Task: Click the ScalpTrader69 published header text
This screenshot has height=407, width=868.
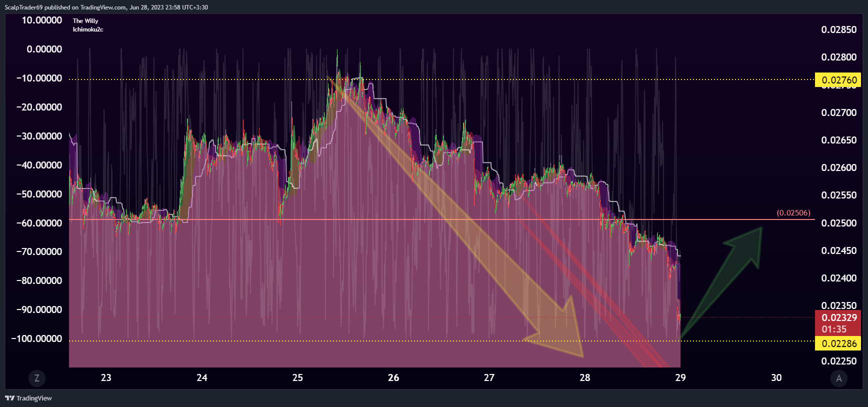Action: click(106, 7)
